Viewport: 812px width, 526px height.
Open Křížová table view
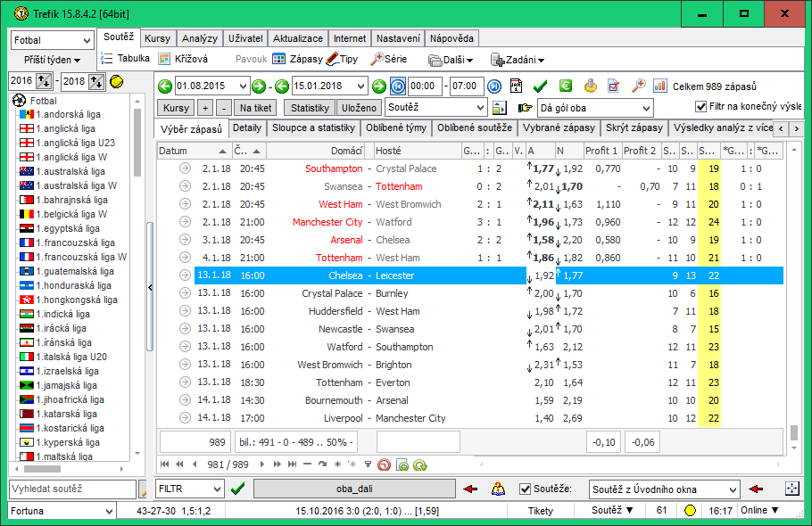coord(183,59)
